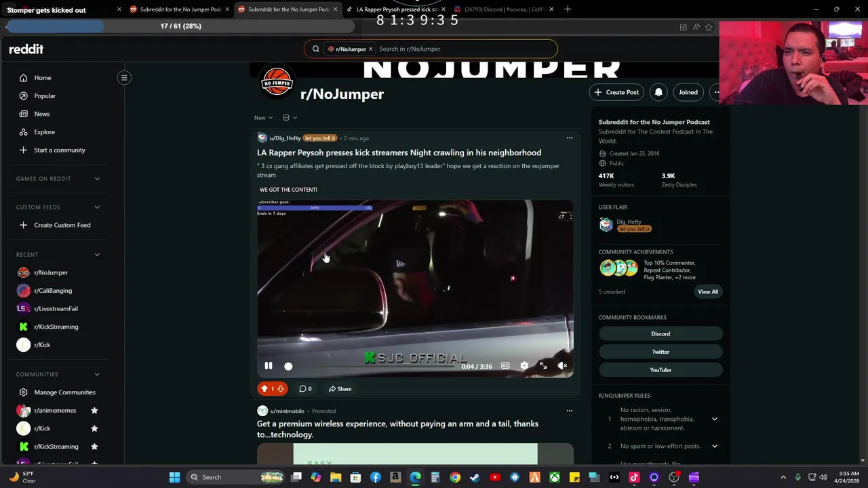Upvote the Peysoh post
This screenshot has width=868, height=488.
[x=264, y=388]
